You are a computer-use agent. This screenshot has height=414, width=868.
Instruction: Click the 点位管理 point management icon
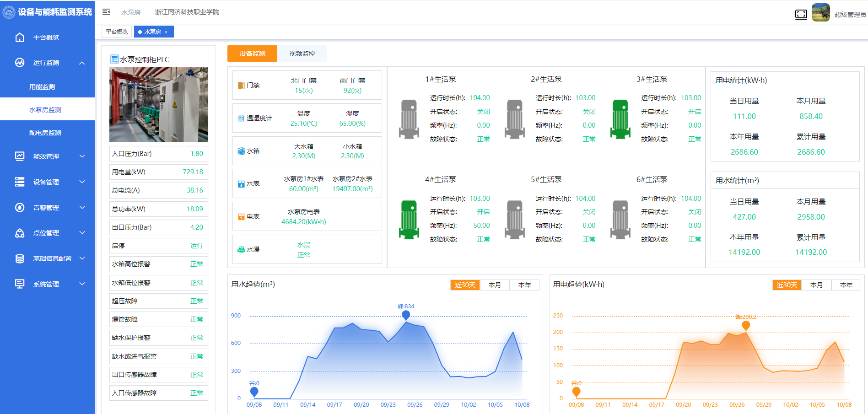20,233
